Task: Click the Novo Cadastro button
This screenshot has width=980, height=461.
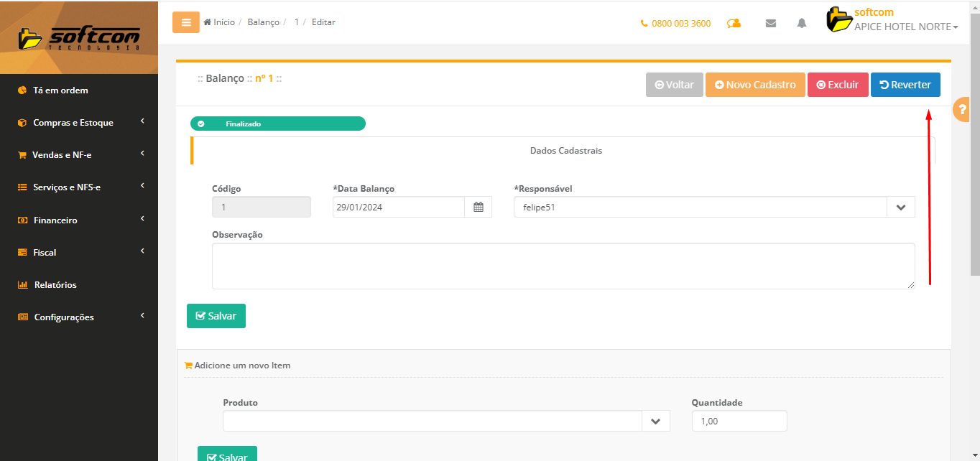Action: tap(755, 85)
